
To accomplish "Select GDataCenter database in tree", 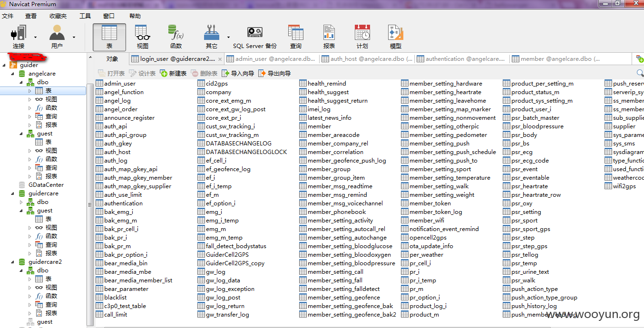I will pos(41,185).
